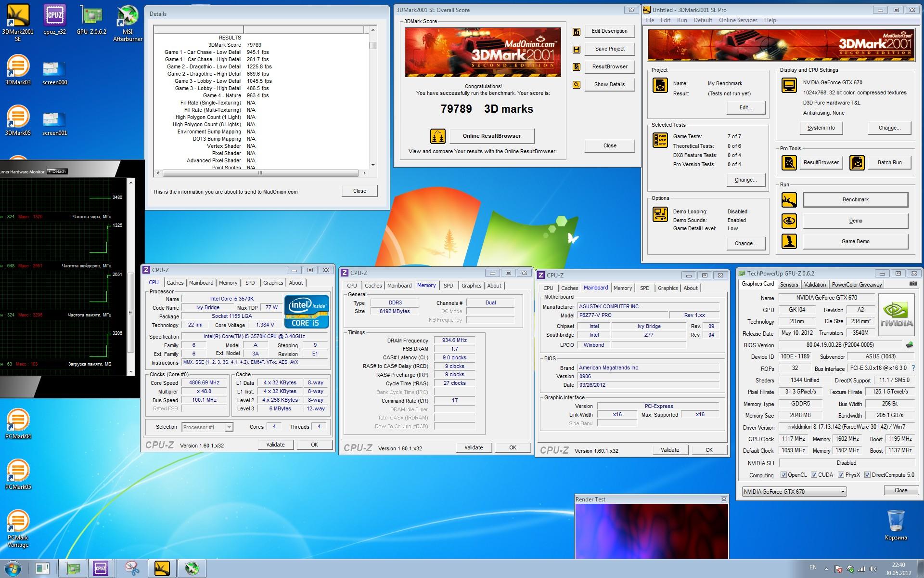This screenshot has height=578, width=924.
Task: Open the NVIDIA GeForce GTX 670 dropdown in GPU-Z
Action: 794,492
